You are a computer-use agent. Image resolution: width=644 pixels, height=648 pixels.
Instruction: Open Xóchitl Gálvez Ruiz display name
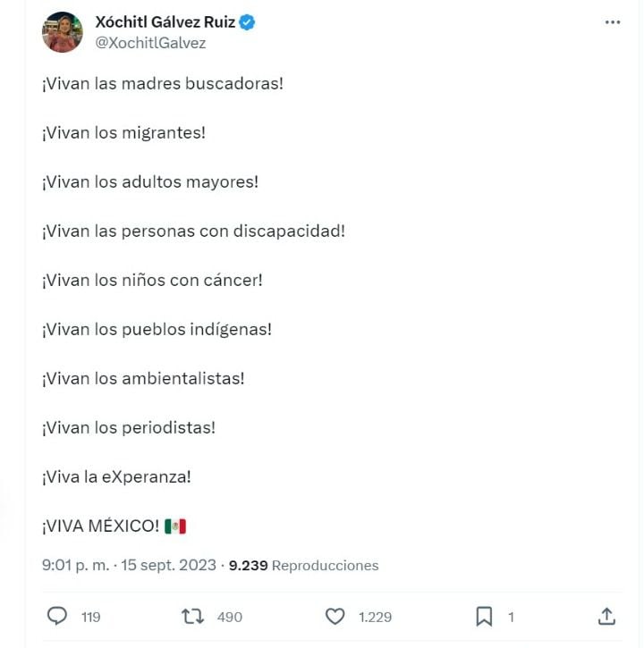click(165, 22)
